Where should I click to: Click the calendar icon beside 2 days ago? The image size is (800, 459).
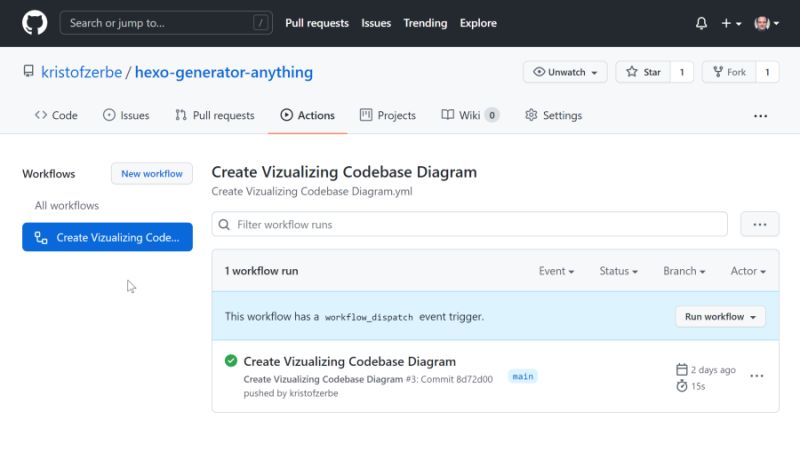[x=682, y=369]
